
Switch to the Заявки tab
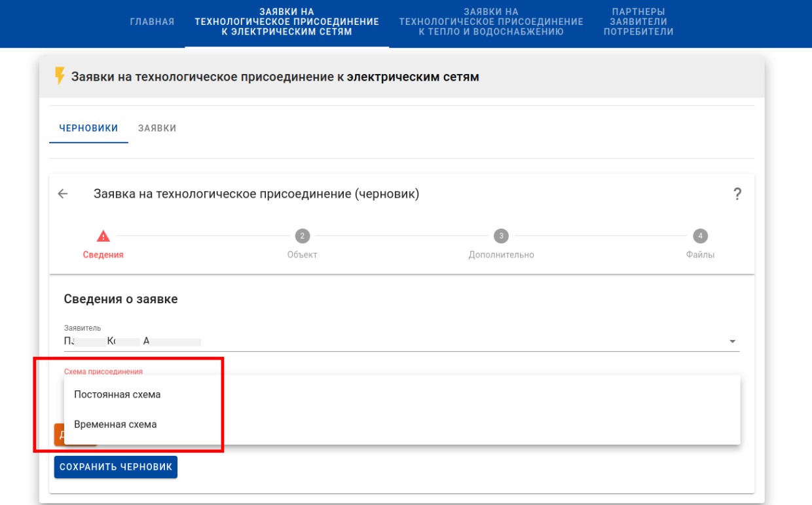point(157,128)
